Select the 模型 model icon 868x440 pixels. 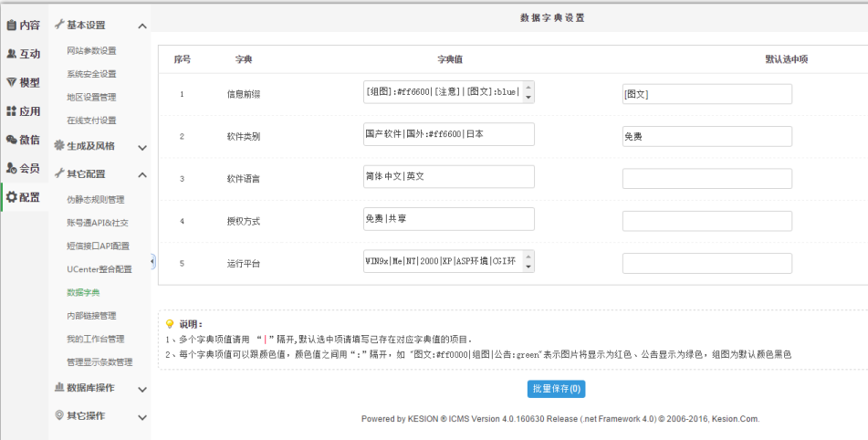click(12, 82)
